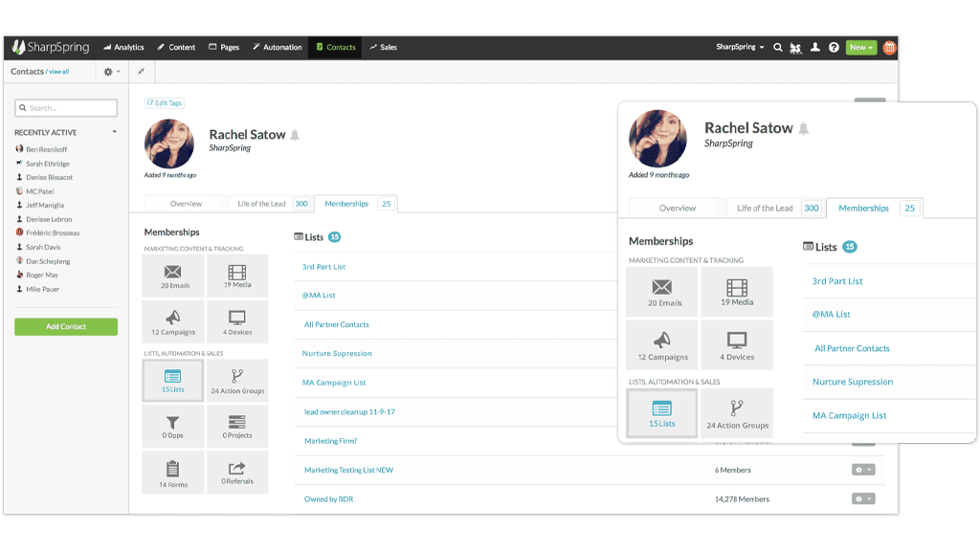Open the Marketing Testing List NEW link
Viewport: 980px width, 551px height.
[348, 471]
